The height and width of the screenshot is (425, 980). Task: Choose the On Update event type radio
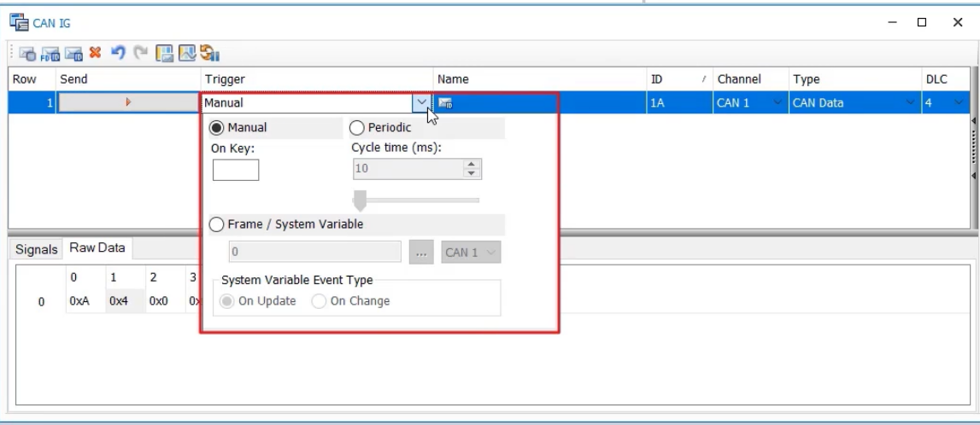227,301
